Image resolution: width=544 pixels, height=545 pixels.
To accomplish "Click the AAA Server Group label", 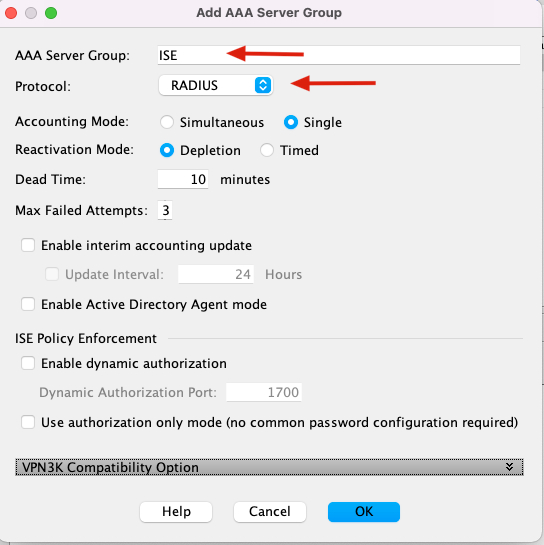I will coord(72,55).
